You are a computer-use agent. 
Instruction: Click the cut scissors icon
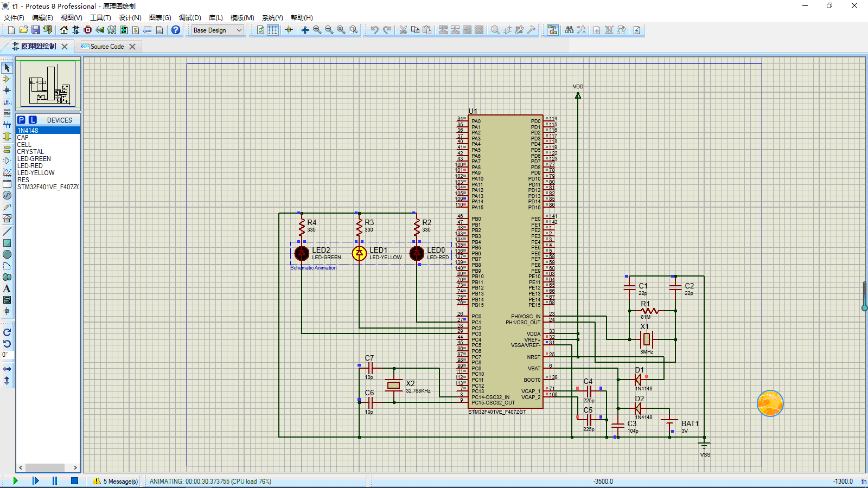click(403, 30)
